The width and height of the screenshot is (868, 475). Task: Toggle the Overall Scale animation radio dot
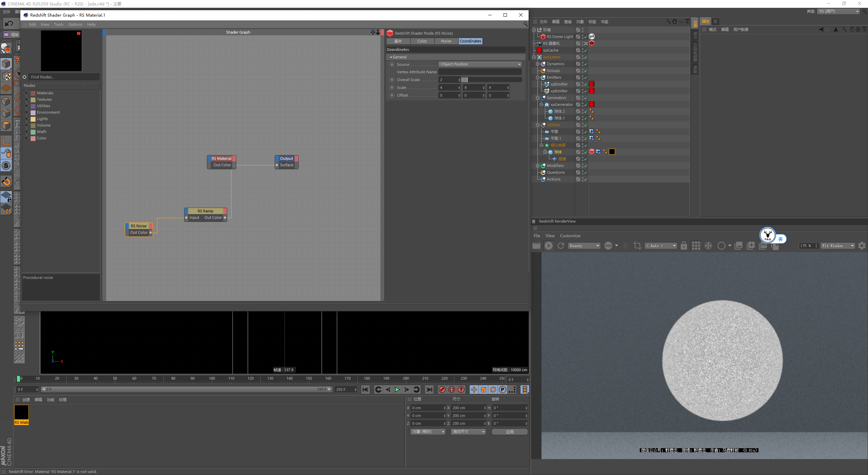click(392, 80)
